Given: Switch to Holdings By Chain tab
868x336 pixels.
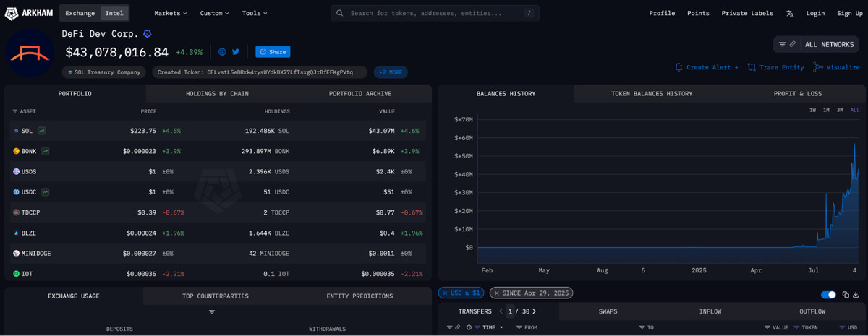Looking at the screenshot, I should pos(216,93).
